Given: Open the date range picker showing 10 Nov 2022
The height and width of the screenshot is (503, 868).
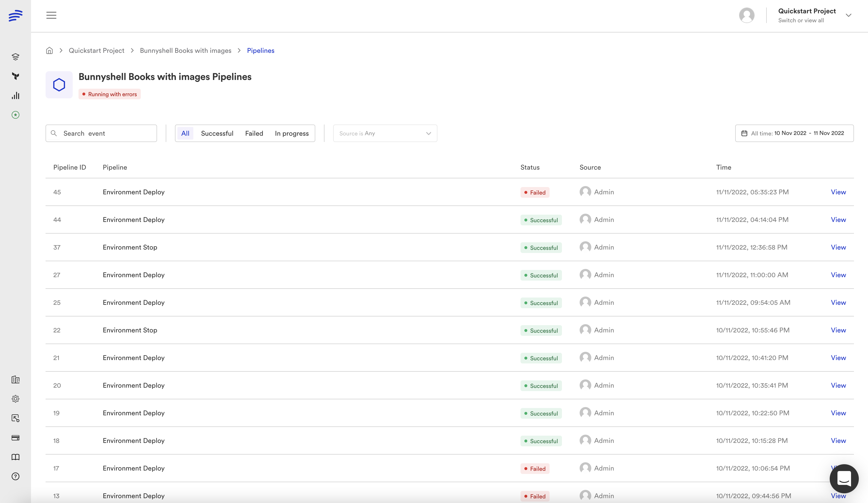Looking at the screenshot, I should click(794, 133).
